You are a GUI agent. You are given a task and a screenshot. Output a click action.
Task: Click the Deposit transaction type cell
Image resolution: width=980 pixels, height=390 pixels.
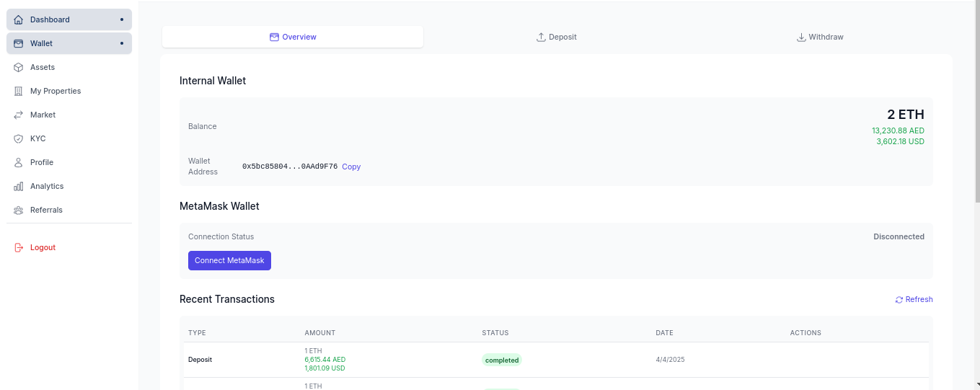(200, 359)
